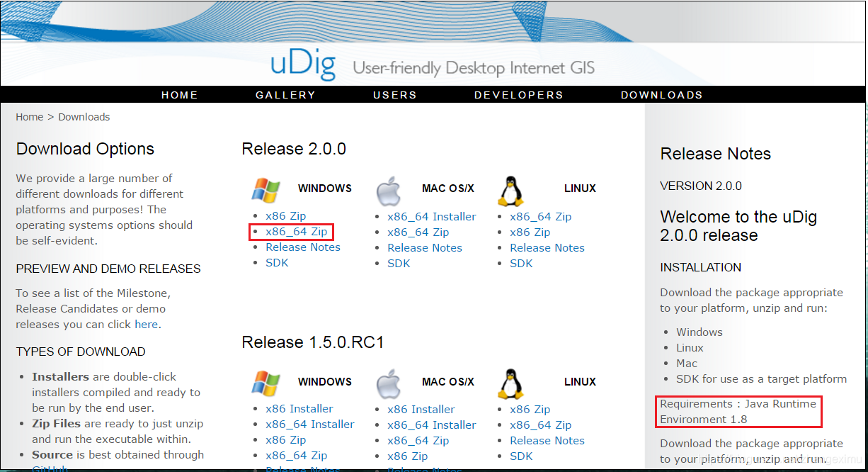The height and width of the screenshot is (472, 868).
Task: Click 'SDK for use as a target platform'
Action: pos(762,379)
